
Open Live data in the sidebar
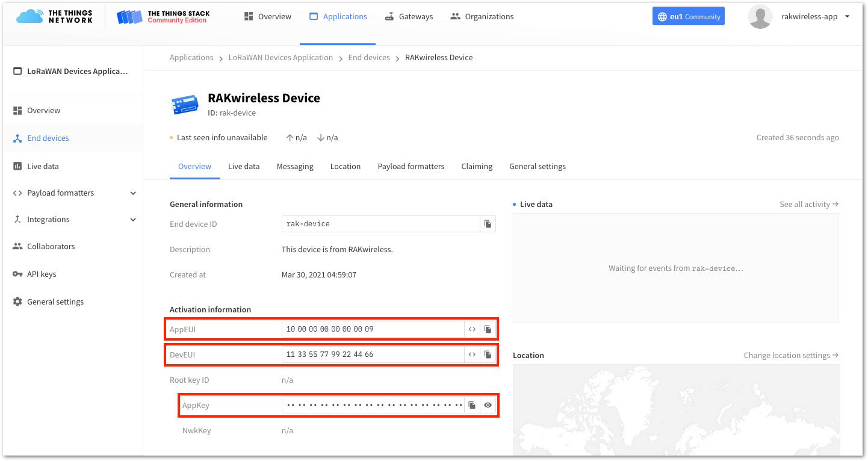click(x=72, y=166)
